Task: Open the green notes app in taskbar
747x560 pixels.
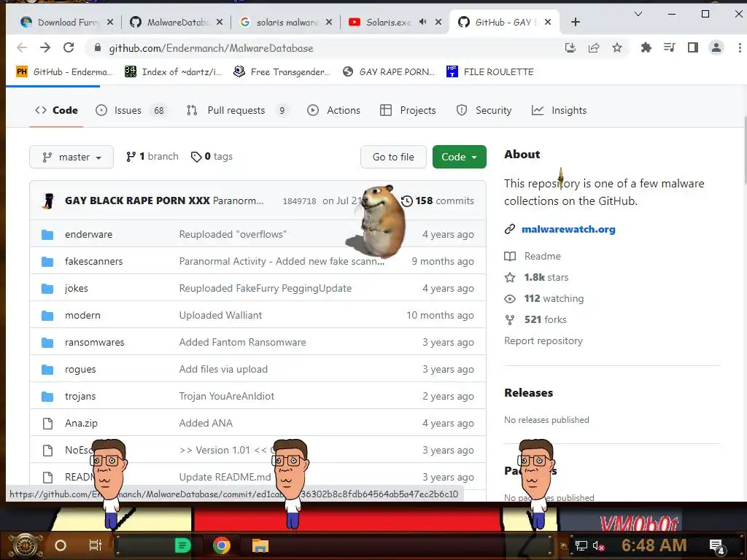Action: pos(182,545)
